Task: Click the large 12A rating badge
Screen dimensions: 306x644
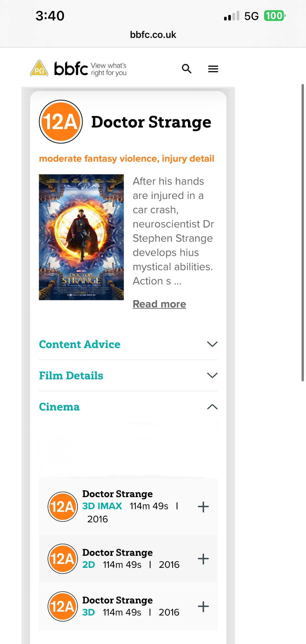Action: tap(61, 122)
